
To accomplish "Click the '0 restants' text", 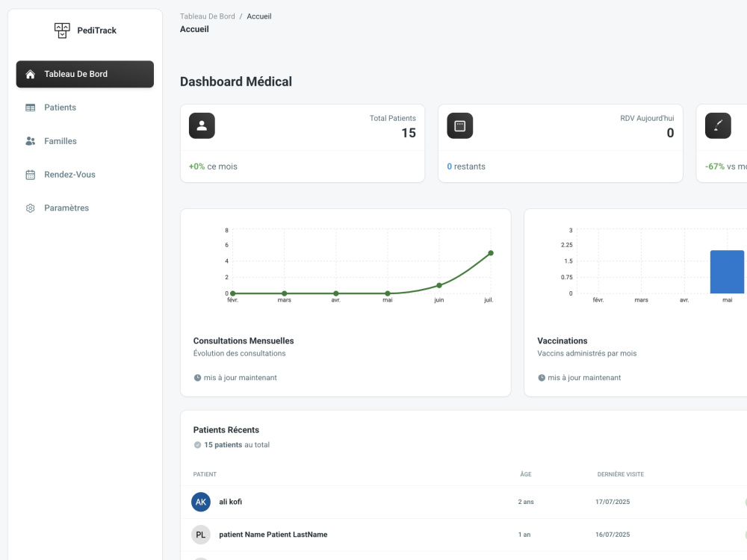I will (466, 167).
